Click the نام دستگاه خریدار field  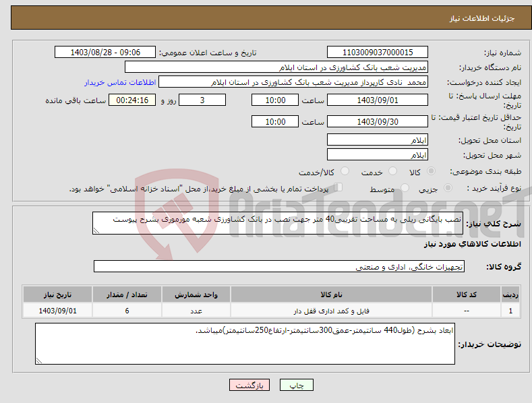coord(276,67)
